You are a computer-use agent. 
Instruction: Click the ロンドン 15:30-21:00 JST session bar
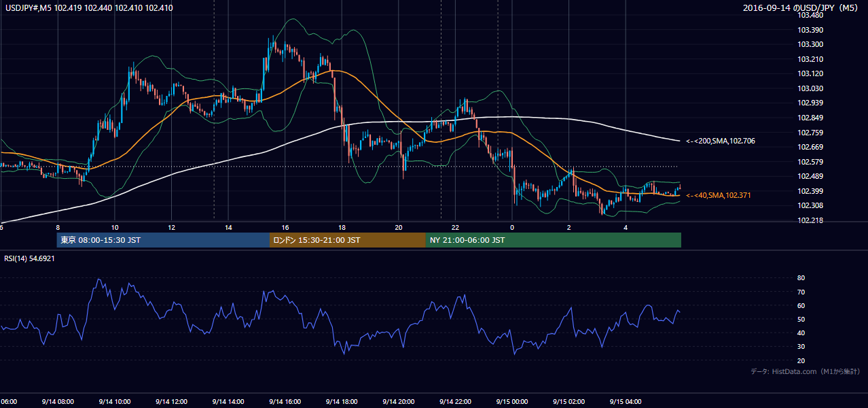point(348,240)
